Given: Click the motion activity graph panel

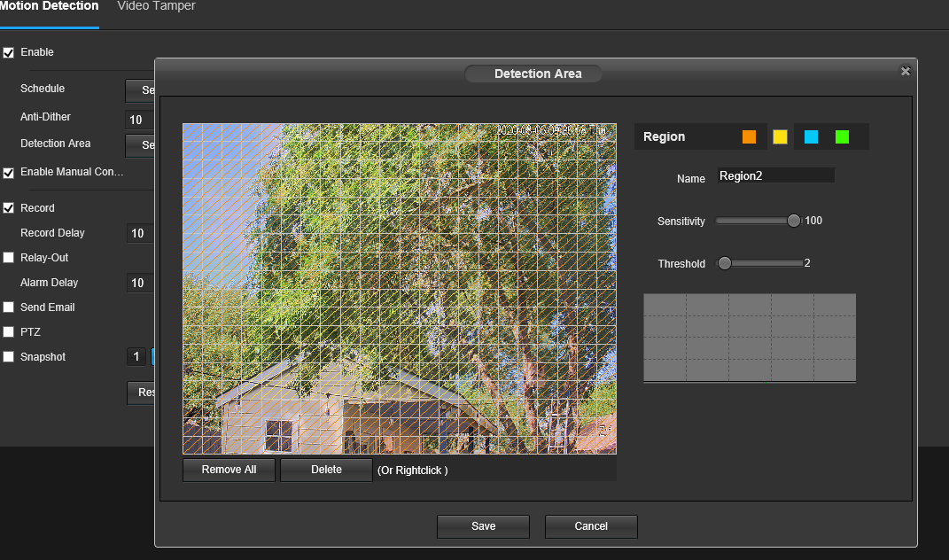Looking at the screenshot, I should point(750,338).
